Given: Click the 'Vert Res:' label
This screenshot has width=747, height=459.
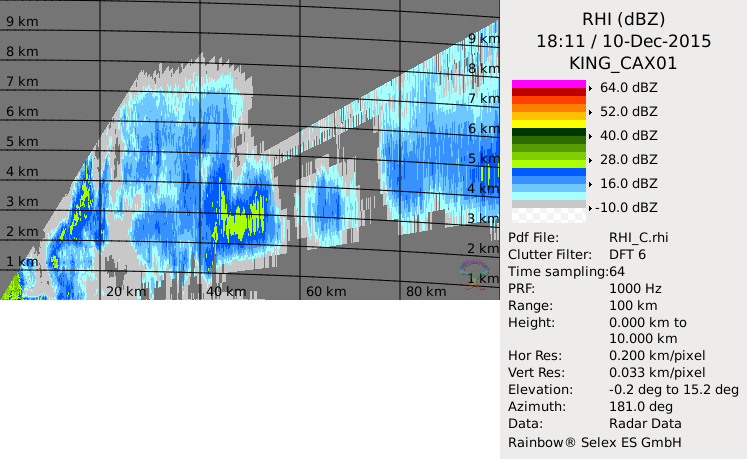Looking at the screenshot, I should coord(536,372).
